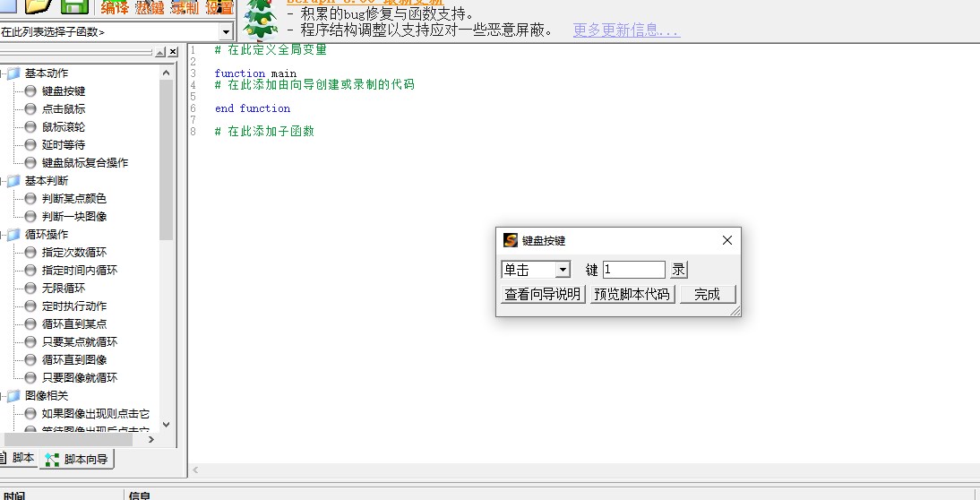Select 无限循环 in the wizard tree
The height and width of the screenshot is (500, 980).
coord(64,289)
